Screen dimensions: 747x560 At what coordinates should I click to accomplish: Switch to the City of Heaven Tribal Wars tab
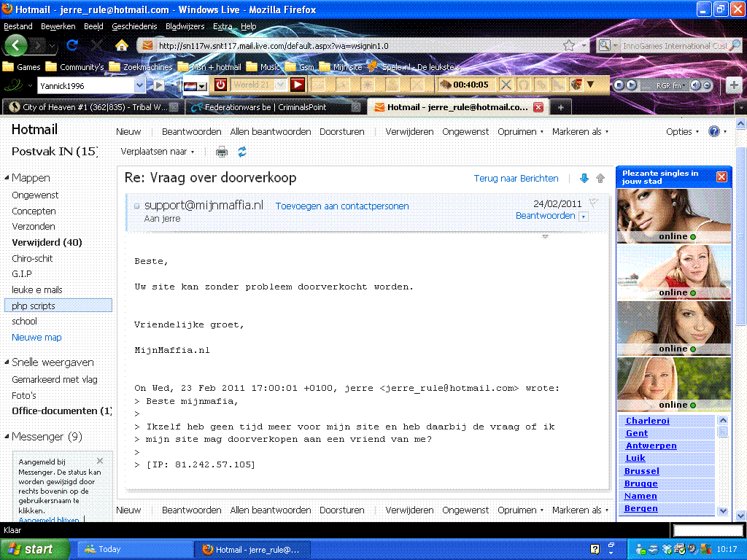point(93,107)
